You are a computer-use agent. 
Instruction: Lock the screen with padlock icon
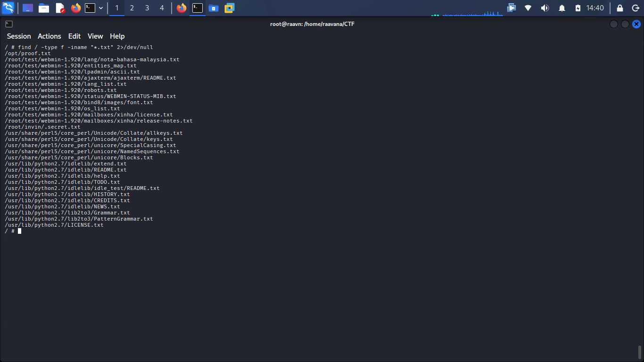(x=620, y=8)
